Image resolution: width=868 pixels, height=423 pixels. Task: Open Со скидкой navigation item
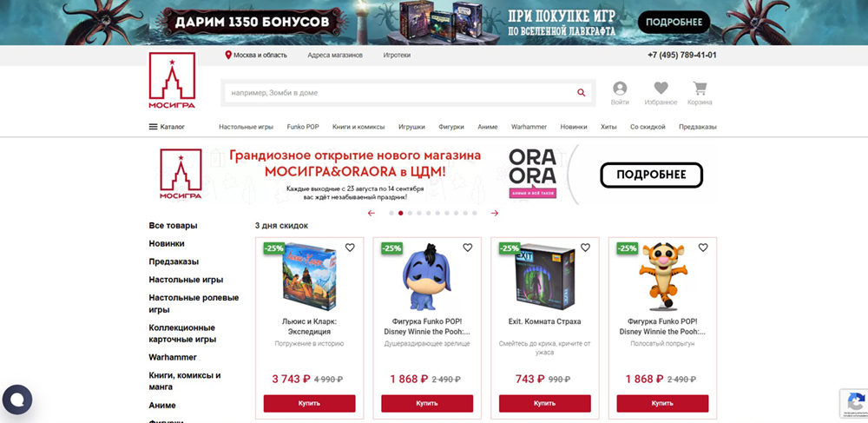(x=648, y=127)
